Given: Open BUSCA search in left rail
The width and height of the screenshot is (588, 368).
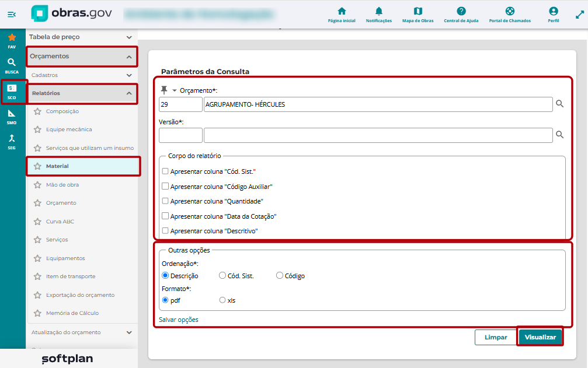Looking at the screenshot, I should click(12, 66).
